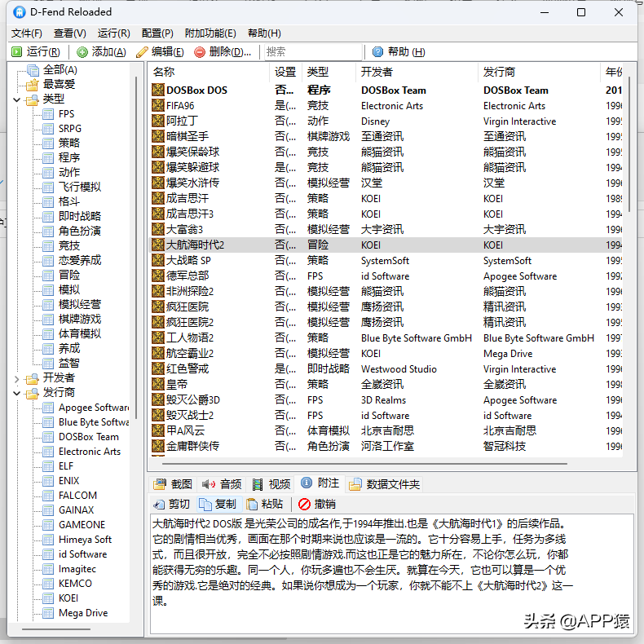The height and width of the screenshot is (644, 644).
Task: Select 即时战略 in the category tree
Action: click(80, 217)
